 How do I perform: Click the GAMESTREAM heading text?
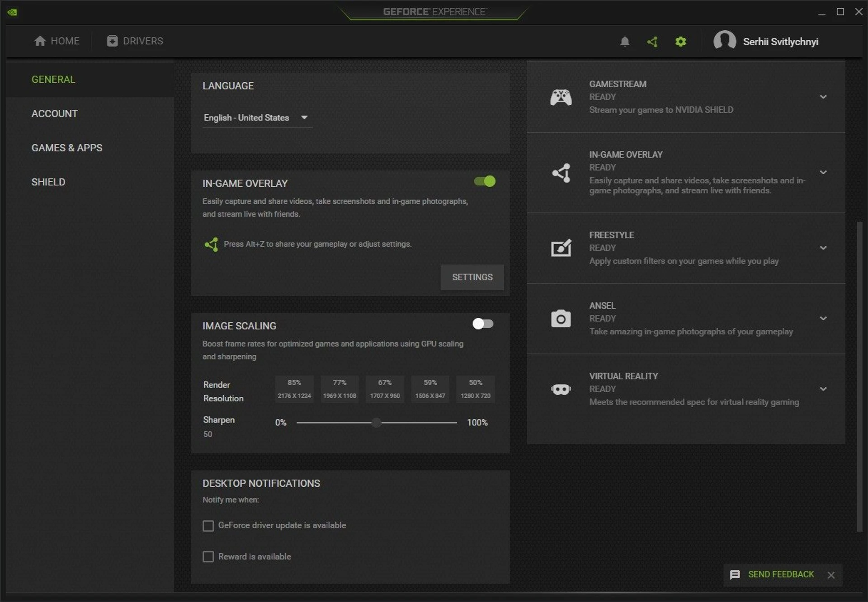[618, 84]
